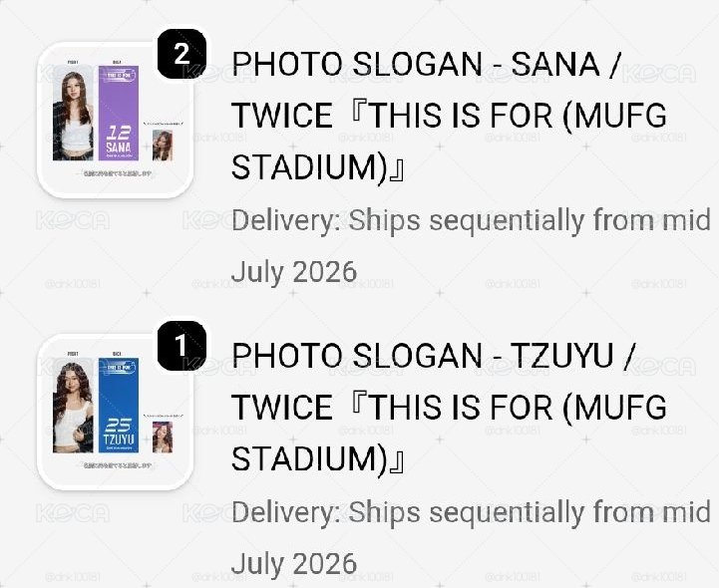
Task: Select the purple SANA 12 slogan back image
Action: point(119,113)
